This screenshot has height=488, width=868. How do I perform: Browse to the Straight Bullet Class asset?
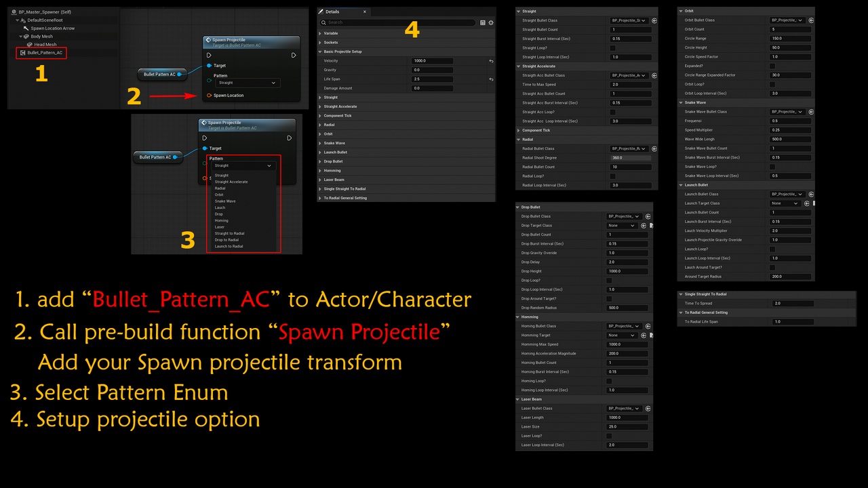[654, 20]
